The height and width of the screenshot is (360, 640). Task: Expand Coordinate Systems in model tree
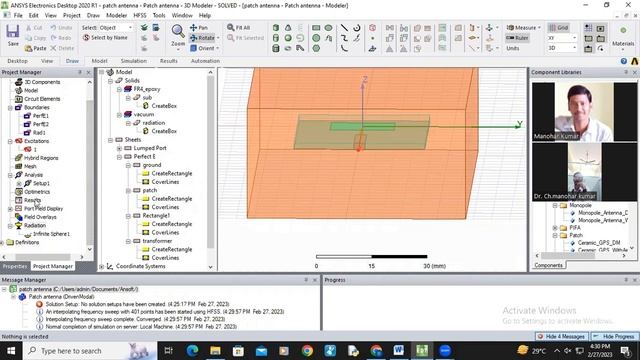101,267
